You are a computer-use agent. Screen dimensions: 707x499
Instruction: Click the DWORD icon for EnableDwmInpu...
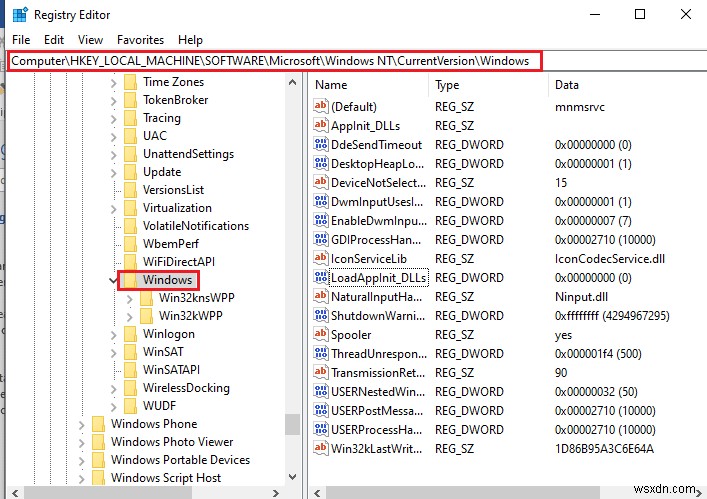tap(321, 220)
